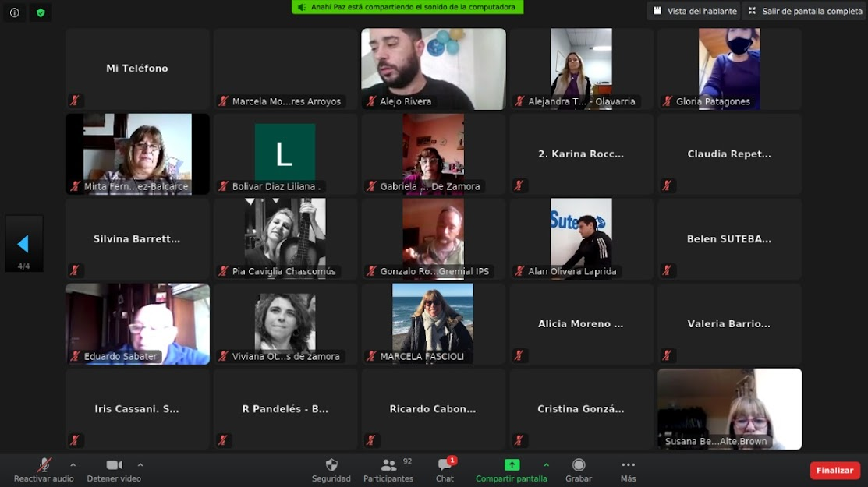Open the Chat panel
The height and width of the screenshot is (487, 868).
coord(445,465)
